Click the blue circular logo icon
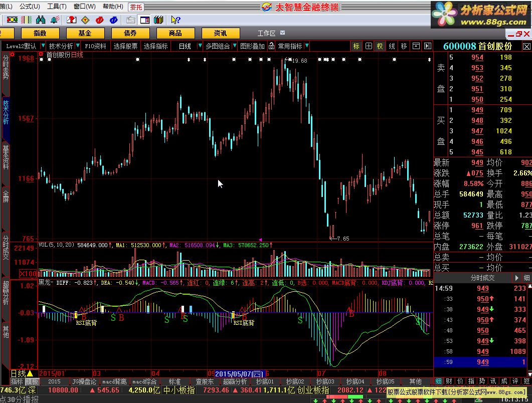Viewport: 532px width, 403px height. [x=114, y=20]
